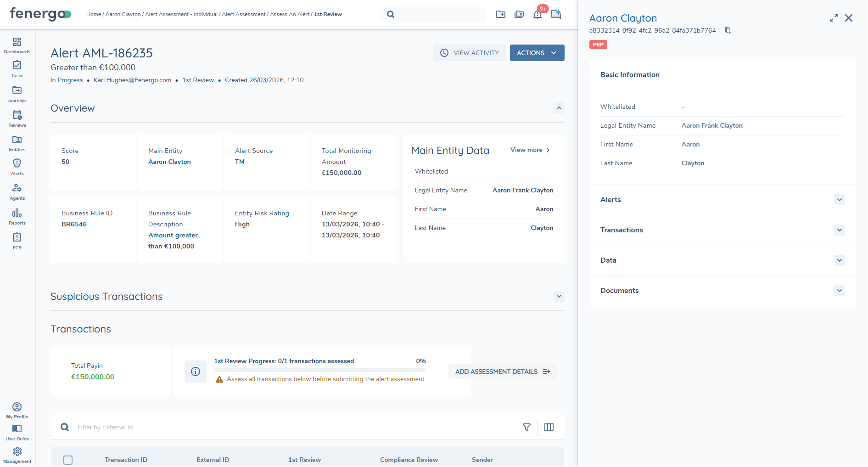This screenshot has width=868, height=467.
Task: Click the VIEW ACTIVITY button
Action: pos(469,52)
